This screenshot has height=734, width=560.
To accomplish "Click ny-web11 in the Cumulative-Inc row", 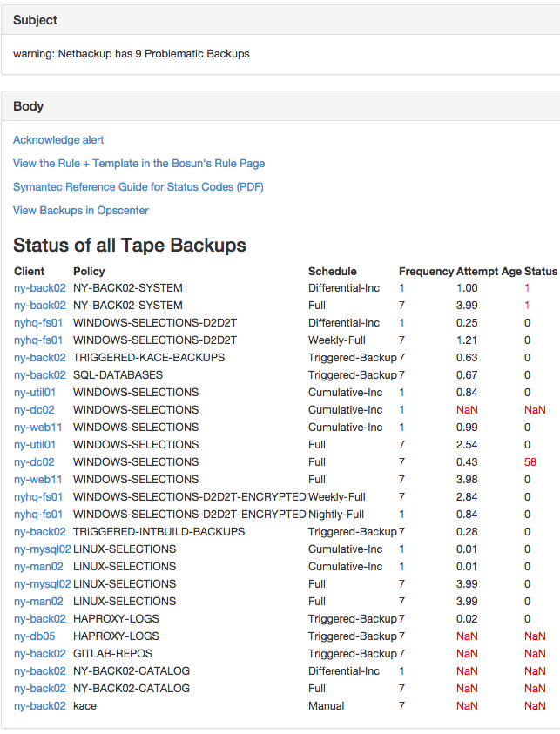I will (x=37, y=428).
